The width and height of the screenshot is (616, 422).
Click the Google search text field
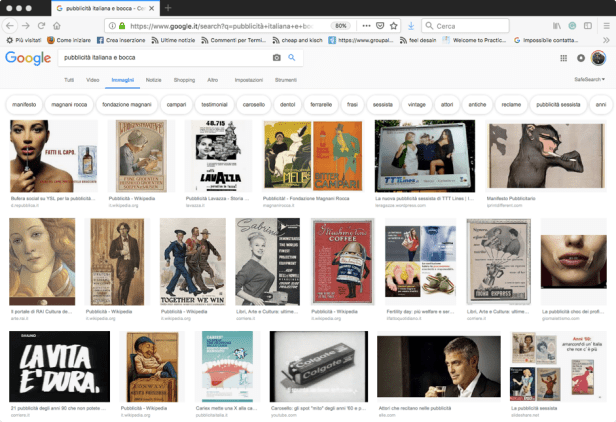coord(160,58)
